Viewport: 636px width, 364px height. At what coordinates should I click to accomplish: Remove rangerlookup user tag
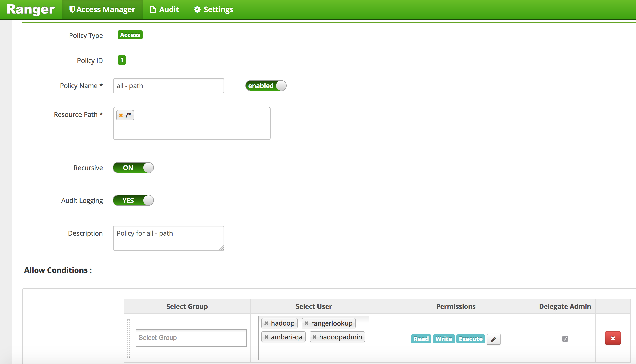[306, 323]
